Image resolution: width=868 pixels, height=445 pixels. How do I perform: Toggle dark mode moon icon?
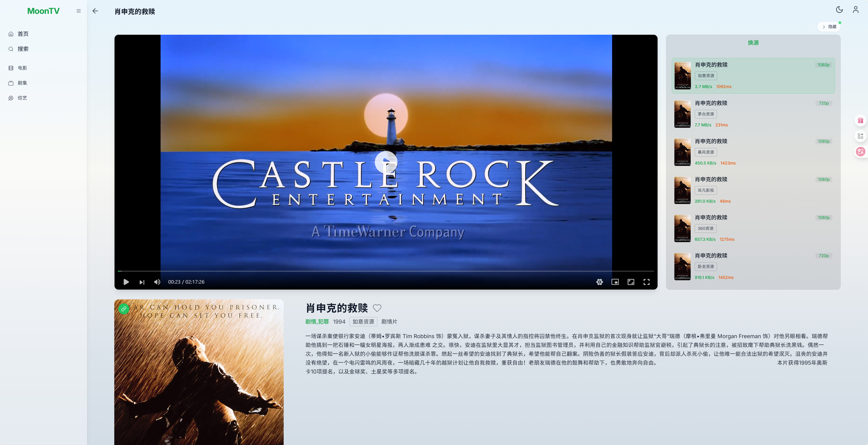pyautogui.click(x=839, y=10)
